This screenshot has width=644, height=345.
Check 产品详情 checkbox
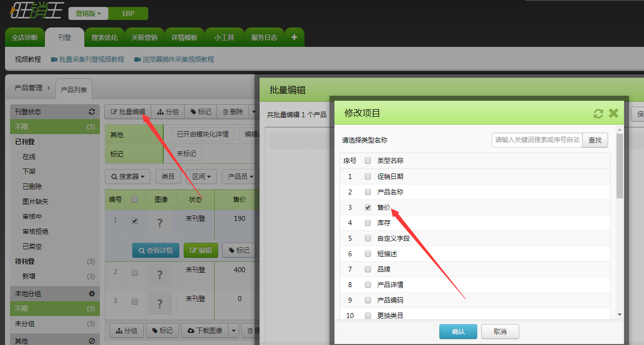[x=368, y=285]
